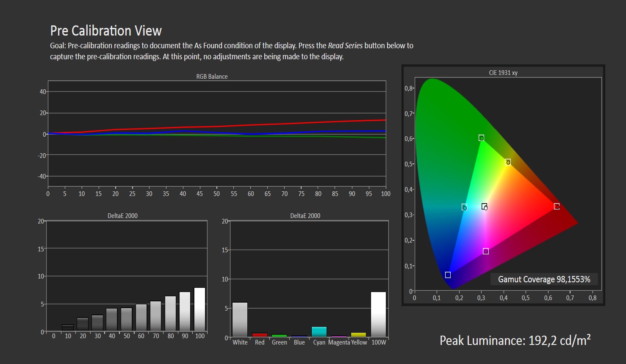The height and width of the screenshot is (364, 626).
Task: Click the Pre Calibration View heading
Action: tap(106, 31)
